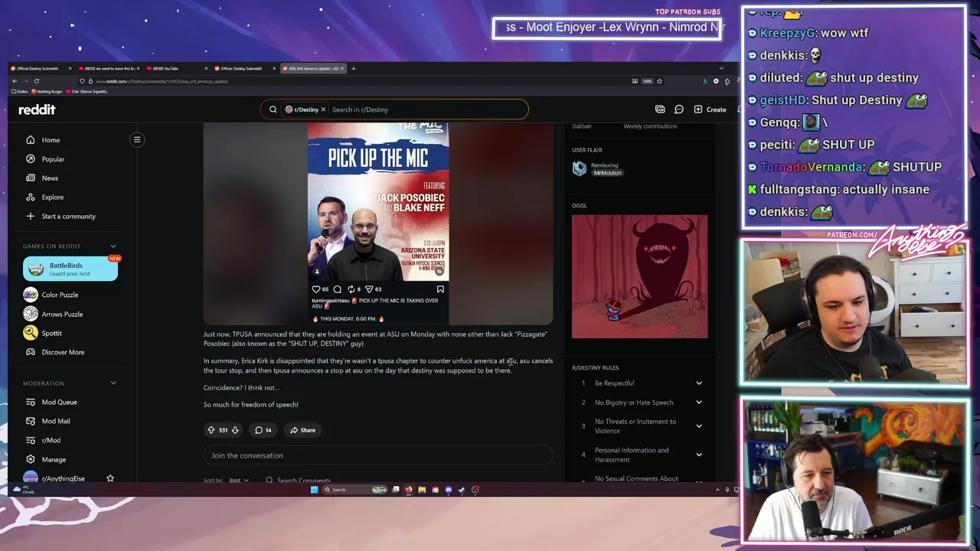Open the Arrows Puzzle game
This screenshot has width=980, height=551.
pos(62,314)
